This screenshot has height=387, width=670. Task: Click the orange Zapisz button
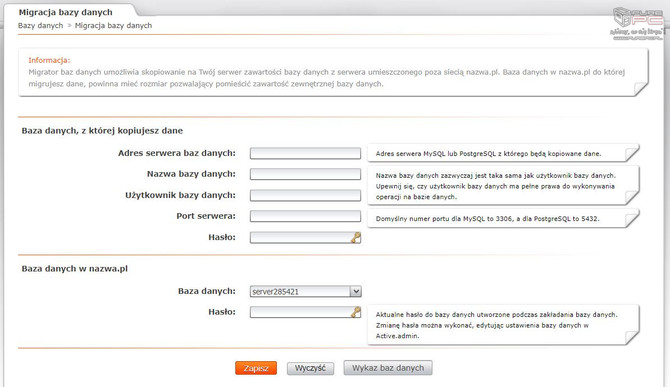click(256, 368)
